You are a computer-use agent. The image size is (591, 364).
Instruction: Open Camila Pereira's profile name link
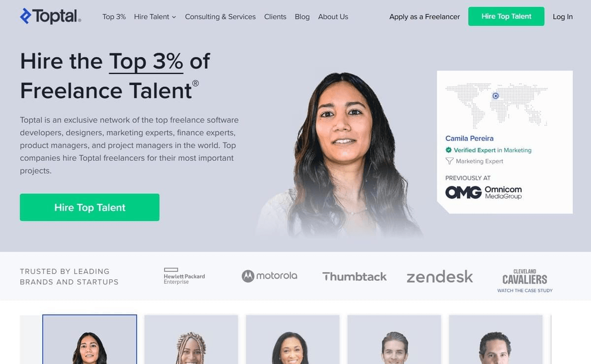pyautogui.click(x=469, y=138)
